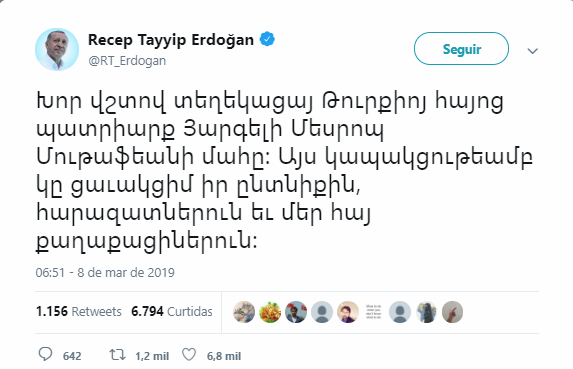Click the blue verified badge
The width and height of the screenshot is (573, 369).
(267, 39)
